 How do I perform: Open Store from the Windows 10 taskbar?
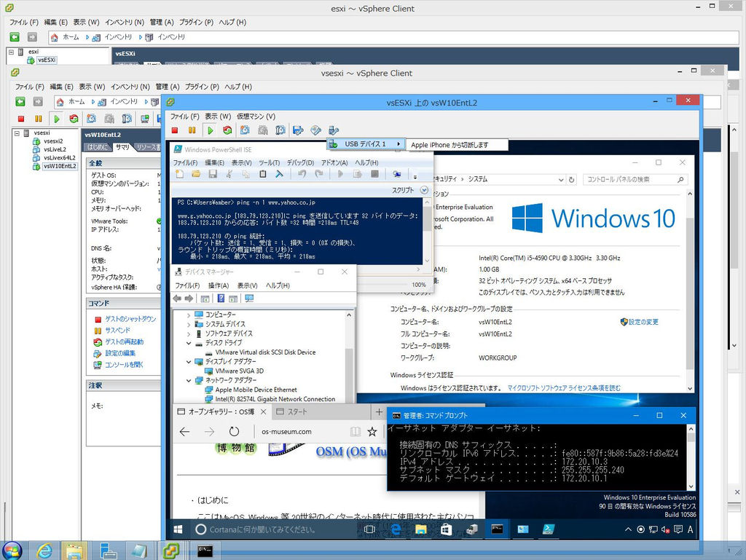point(446,529)
